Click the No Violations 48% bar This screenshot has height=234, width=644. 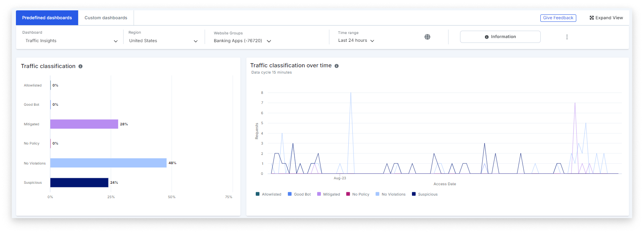pos(108,163)
